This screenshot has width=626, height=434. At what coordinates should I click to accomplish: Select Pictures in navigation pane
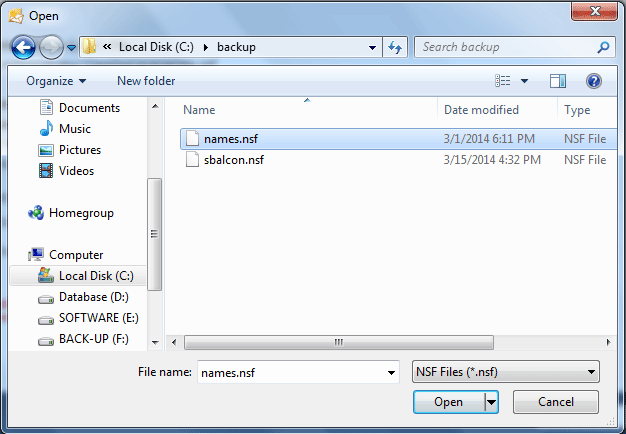80,150
